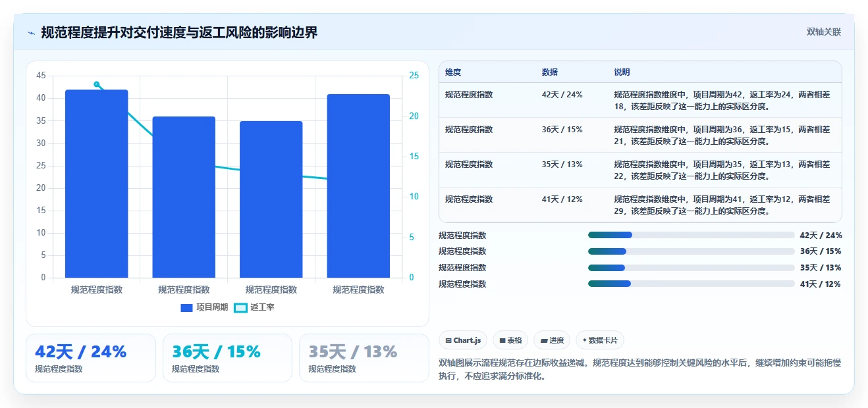
Task: Click the chart bar reaching 42 days
Action: click(x=96, y=184)
